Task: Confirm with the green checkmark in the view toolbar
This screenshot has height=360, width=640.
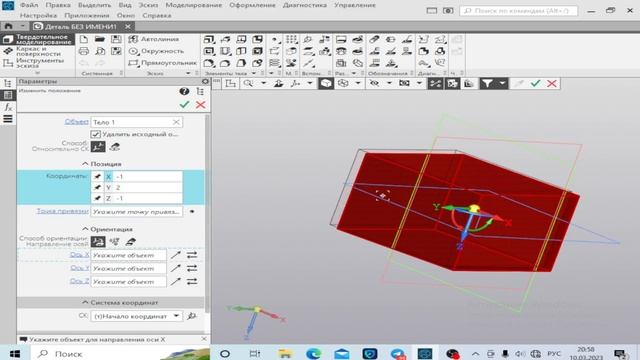Action: (x=536, y=84)
